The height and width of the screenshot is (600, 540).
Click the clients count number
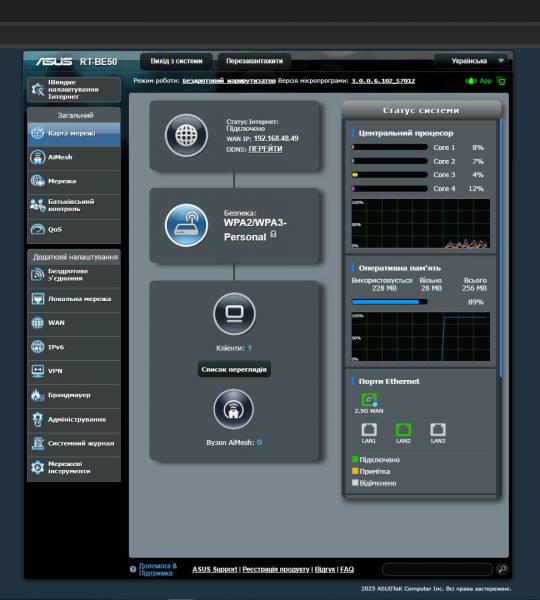click(249, 348)
